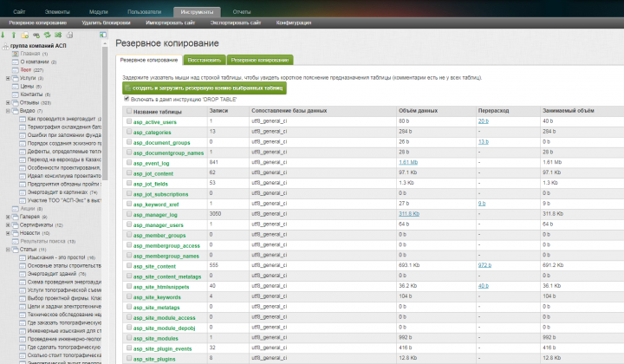Screen dimensions: 624x364
Task: Click the page icon next to Главная
Action: tap(16, 54)
